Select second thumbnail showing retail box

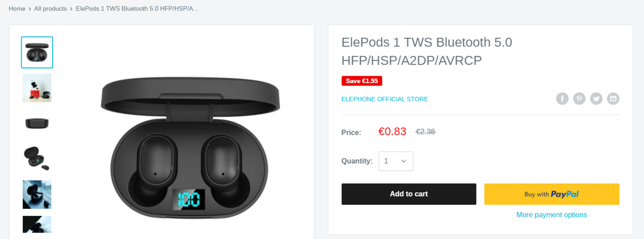(x=37, y=88)
